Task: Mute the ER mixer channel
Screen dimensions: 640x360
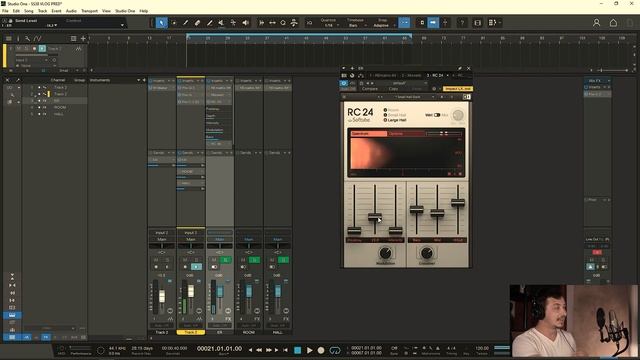Action: (x=214, y=260)
